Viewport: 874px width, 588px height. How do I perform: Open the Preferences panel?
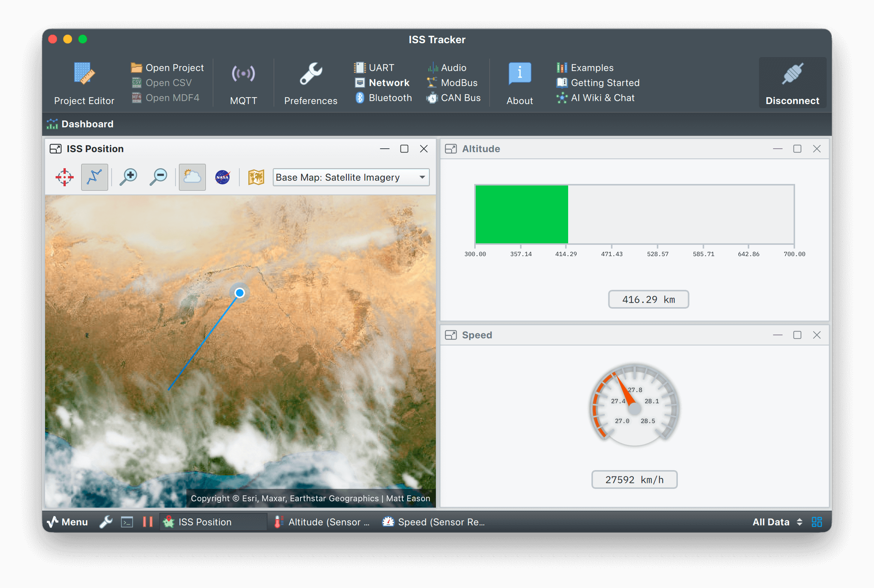click(x=310, y=83)
